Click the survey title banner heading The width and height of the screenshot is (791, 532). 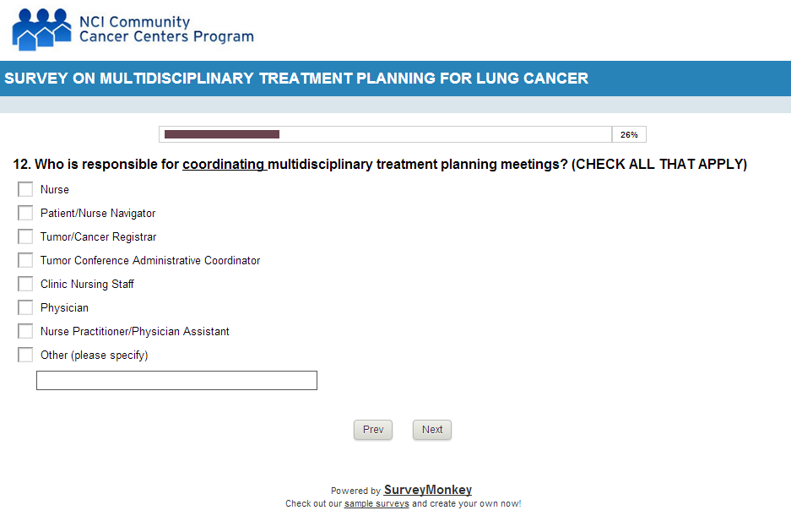pyautogui.click(x=296, y=79)
